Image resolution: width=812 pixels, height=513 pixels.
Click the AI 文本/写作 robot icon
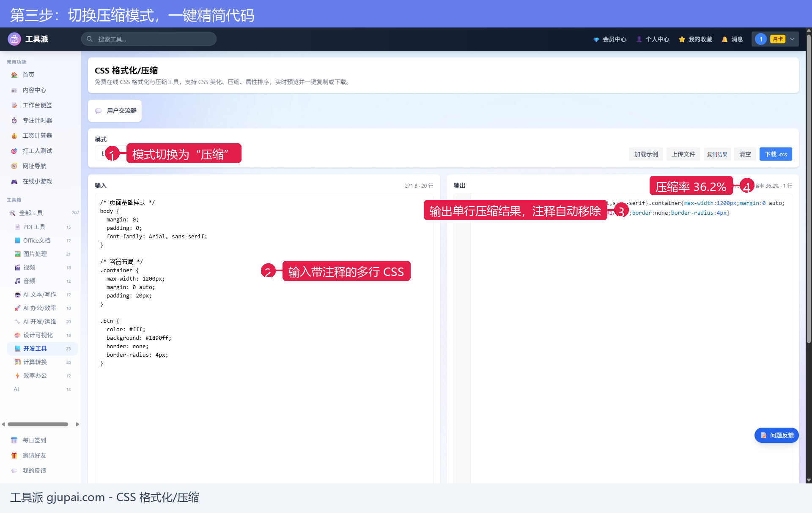pos(17,295)
